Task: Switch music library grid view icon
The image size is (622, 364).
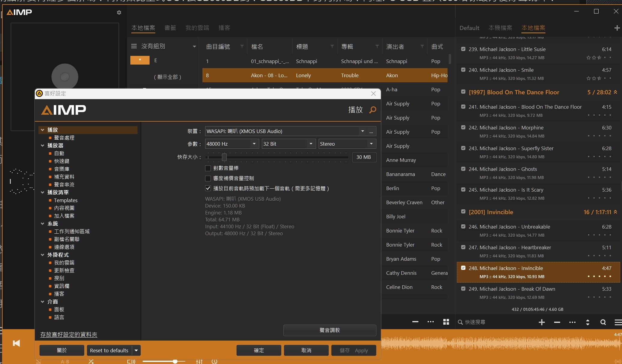Action: point(446,322)
